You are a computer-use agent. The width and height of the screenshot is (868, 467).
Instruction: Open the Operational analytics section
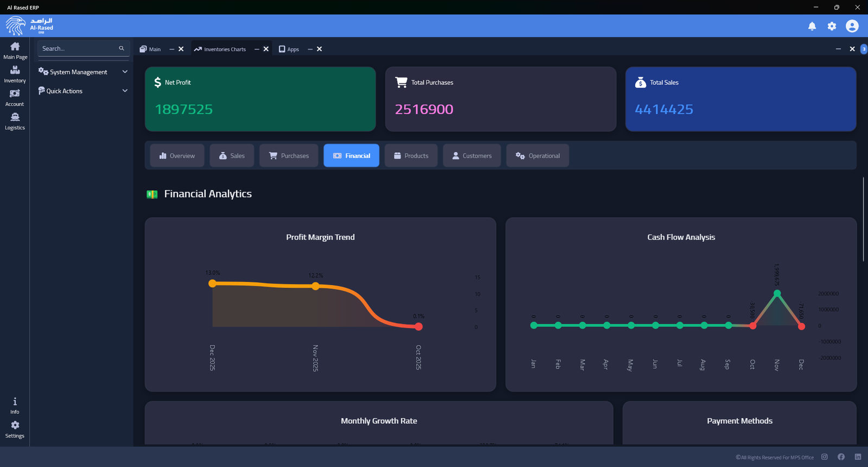537,156
